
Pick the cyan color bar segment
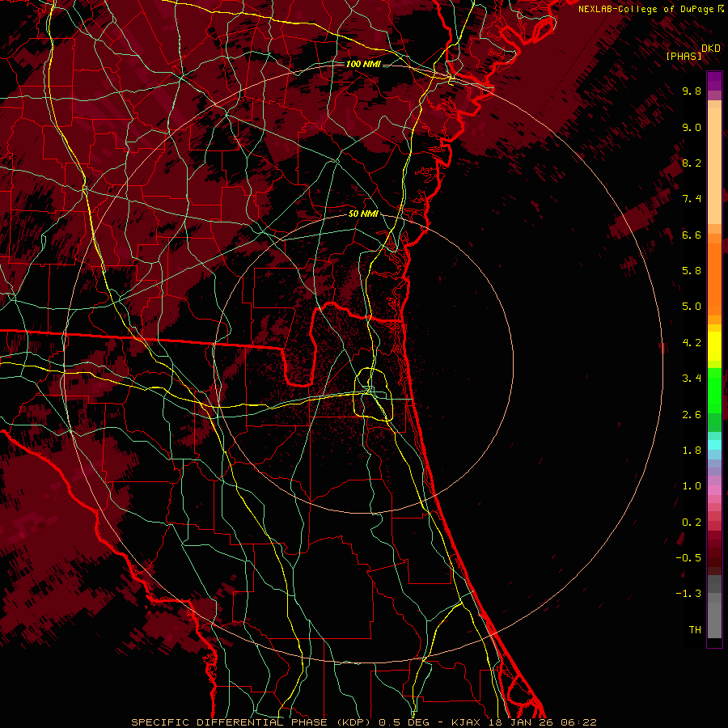[x=714, y=445]
